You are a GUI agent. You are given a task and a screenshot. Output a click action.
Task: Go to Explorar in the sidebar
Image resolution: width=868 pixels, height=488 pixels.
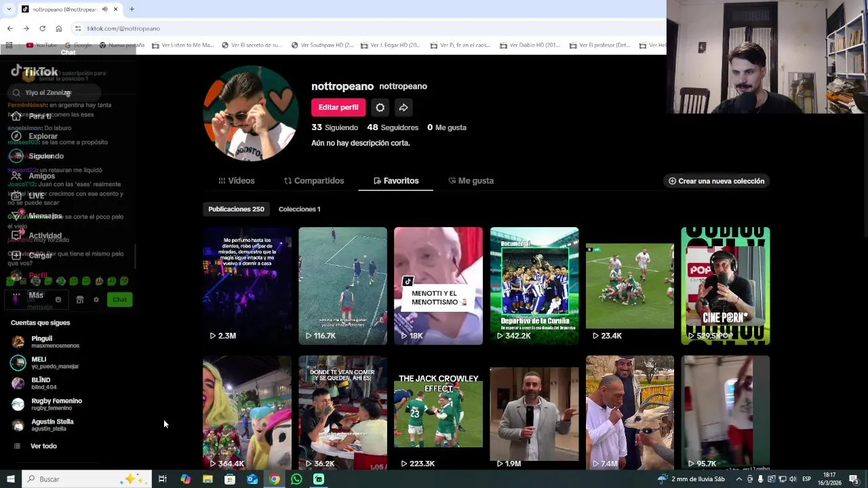pyautogui.click(x=35, y=136)
